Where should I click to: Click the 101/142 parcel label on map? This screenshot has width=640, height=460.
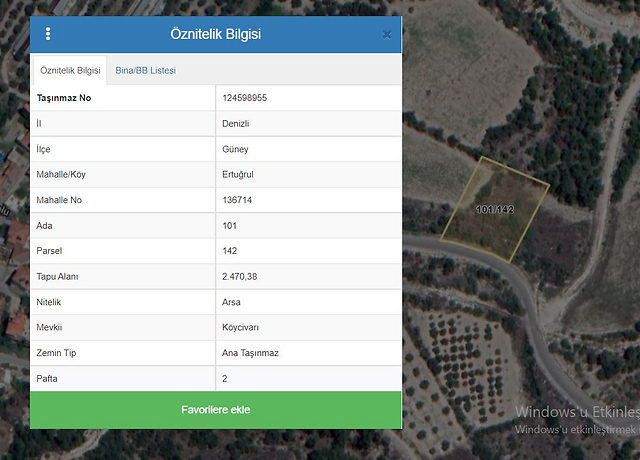click(494, 210)
